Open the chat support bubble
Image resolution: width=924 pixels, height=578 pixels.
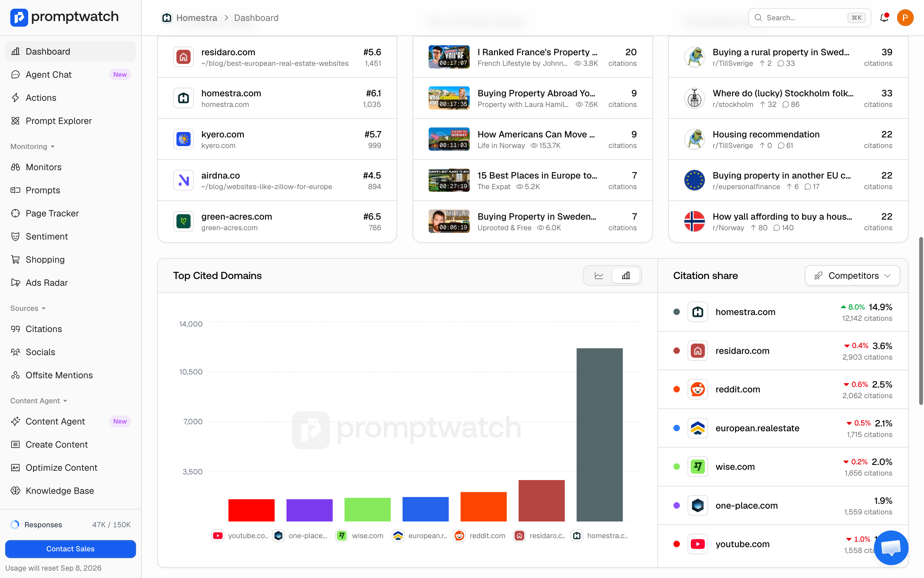tap(891, 547)
